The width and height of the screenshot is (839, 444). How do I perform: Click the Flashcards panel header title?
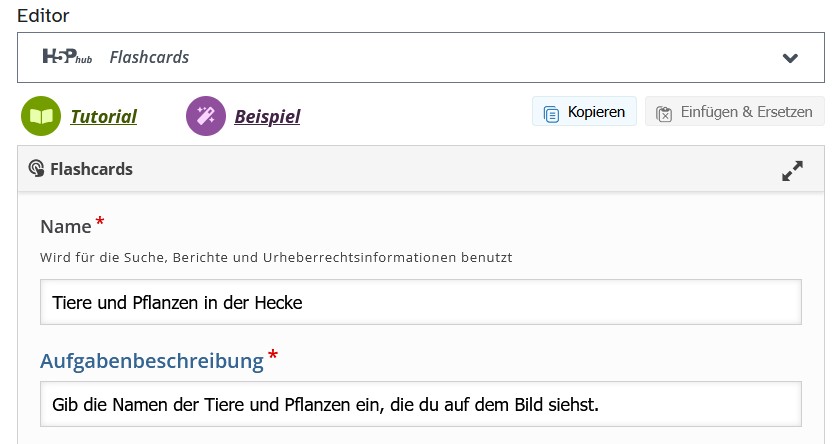click(x=91, y=169)
